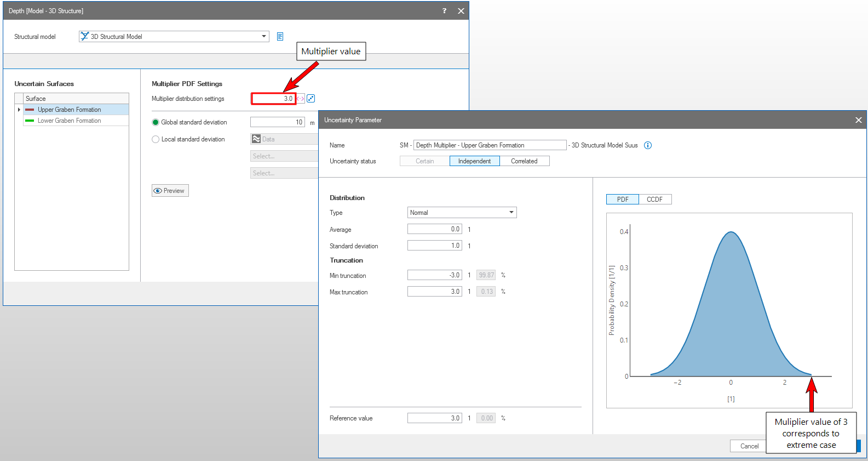
Task: Click the Preview button
Action: click(x=170, y=191)
